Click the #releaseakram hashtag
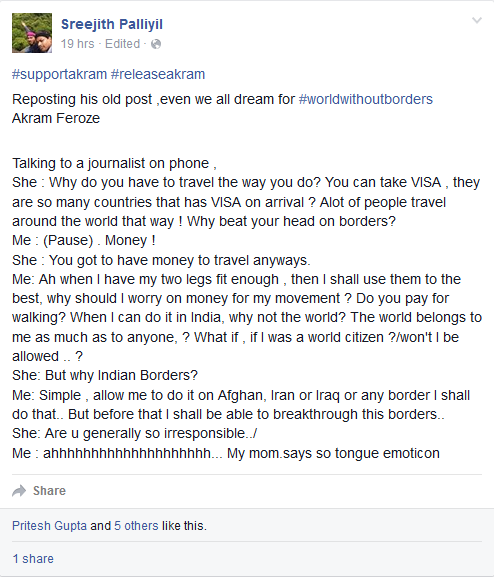The height and width of the screenshot is (577, 494). 158,74
